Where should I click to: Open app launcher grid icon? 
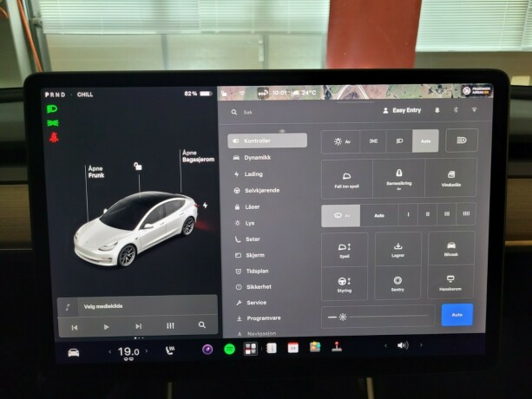[251, 349]
